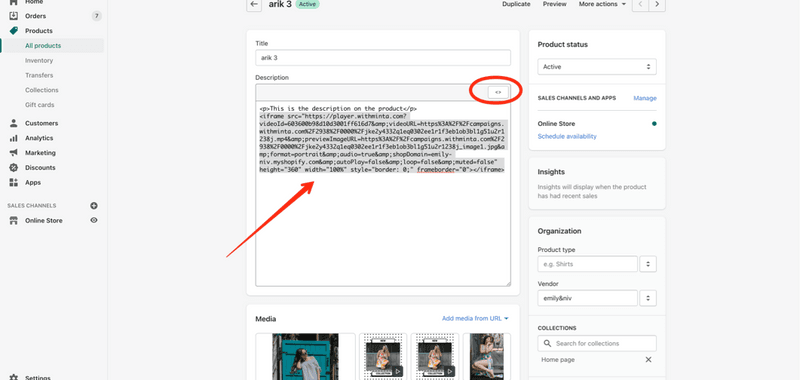Viewport: 800px width, 380px height.
Task: Open the Product status Active dropdown
Action: click(597, 67)
